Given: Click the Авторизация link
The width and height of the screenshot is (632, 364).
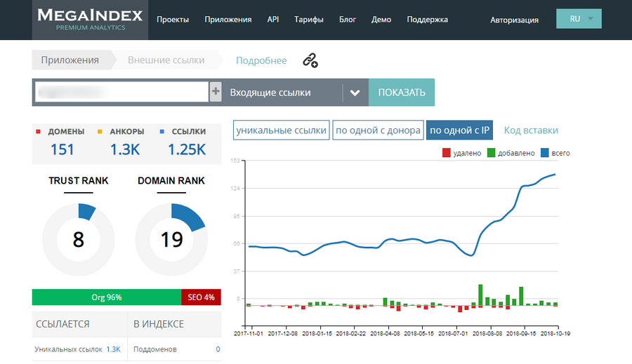Looking at the screenshot, I should click(x=514, y=20).
